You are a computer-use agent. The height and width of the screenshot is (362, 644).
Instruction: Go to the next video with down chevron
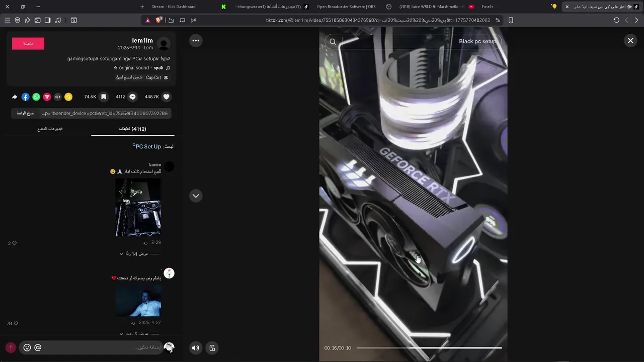click(196, 196)
